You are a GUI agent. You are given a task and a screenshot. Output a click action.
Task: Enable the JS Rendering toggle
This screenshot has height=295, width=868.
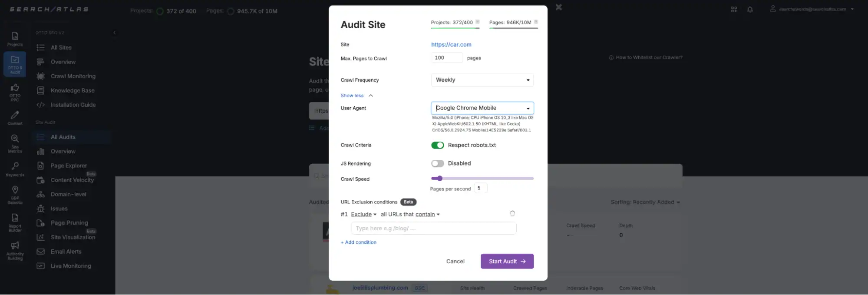pyautogui.click(x=437, y=163)
